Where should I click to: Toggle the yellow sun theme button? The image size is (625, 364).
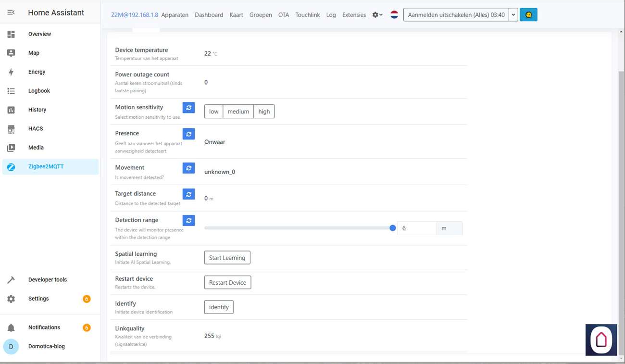pos(528,15)
